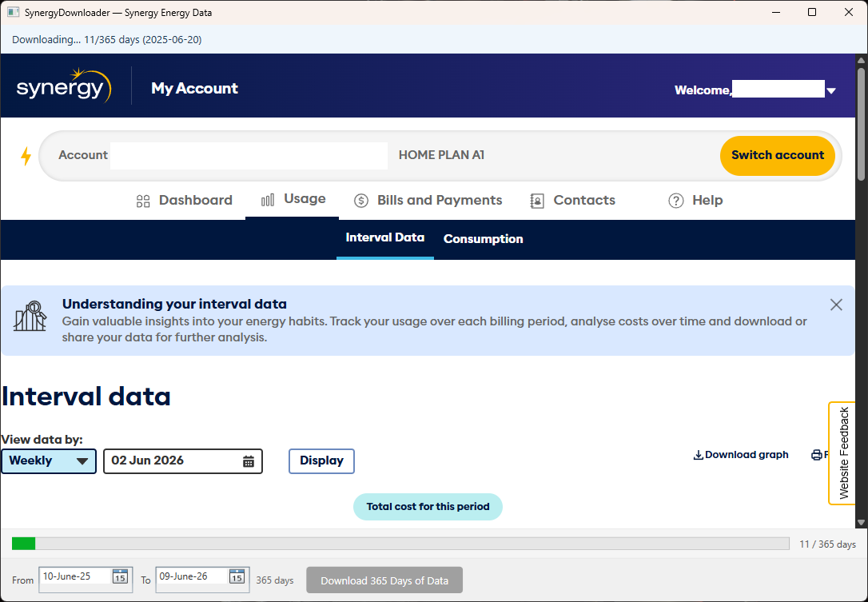Click the Display button

tap(321, 460)
